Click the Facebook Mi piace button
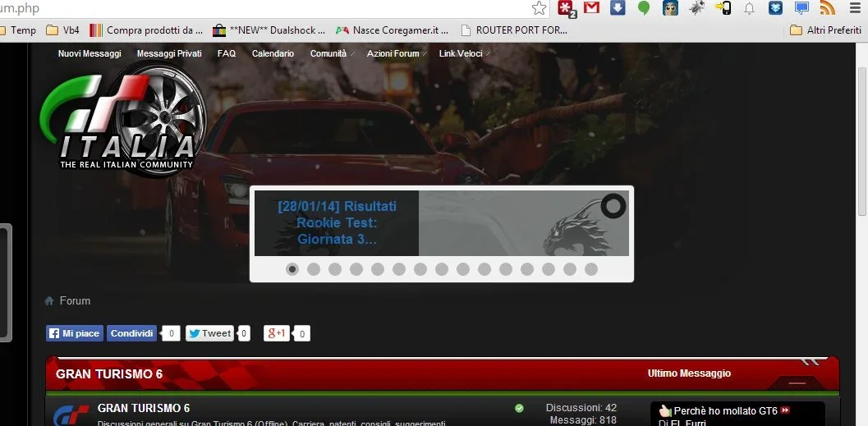The height and width of the screenshot is (426, 868). [75, 333]
